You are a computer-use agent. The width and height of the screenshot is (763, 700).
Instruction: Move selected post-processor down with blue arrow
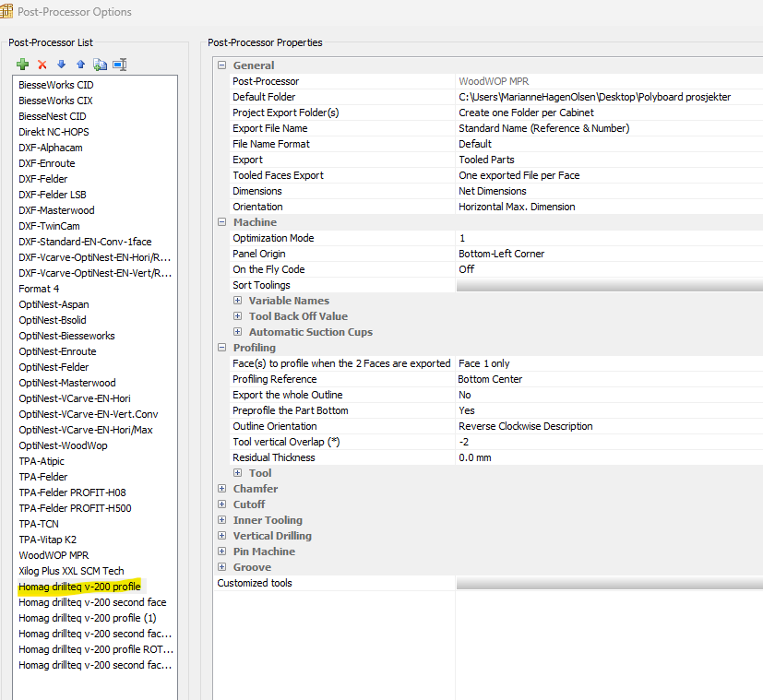[x=62, y=65]
